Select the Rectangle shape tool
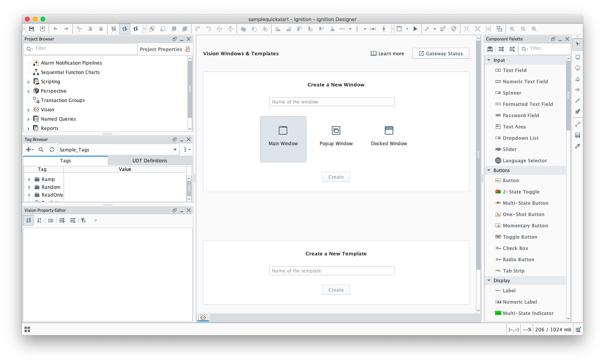The width and height of the screenshot is (605, 364). point(578,57)
